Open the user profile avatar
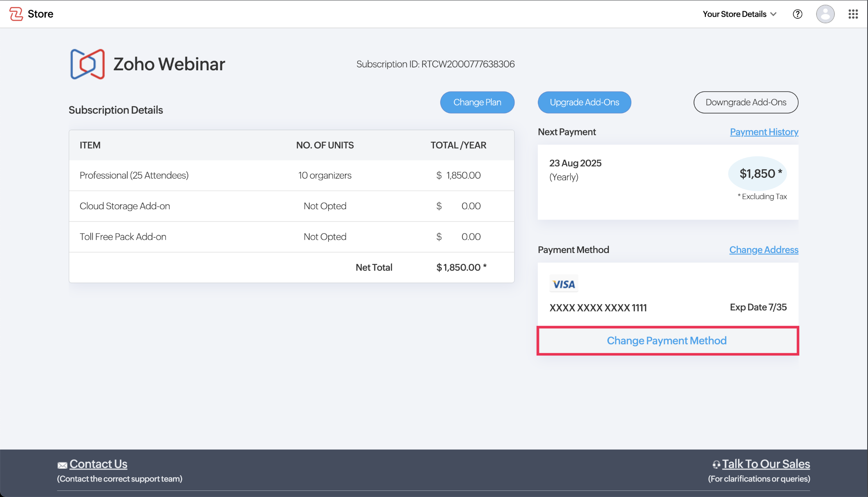868x497 pixels. point(825,14)
